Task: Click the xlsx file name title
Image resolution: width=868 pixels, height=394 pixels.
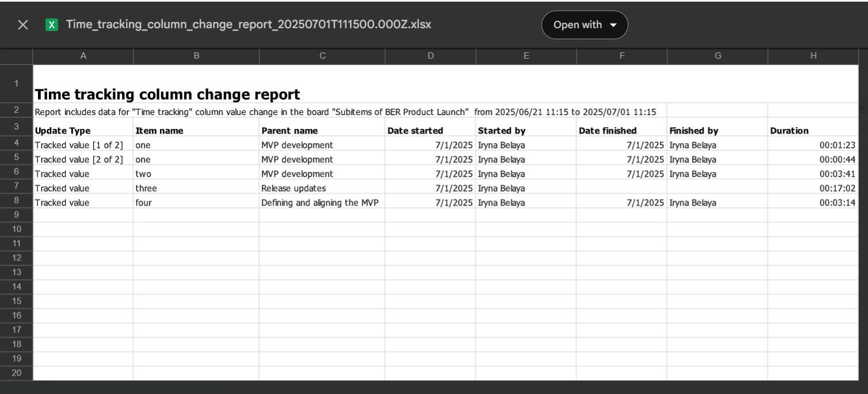Action: click(x=248, y=24)
